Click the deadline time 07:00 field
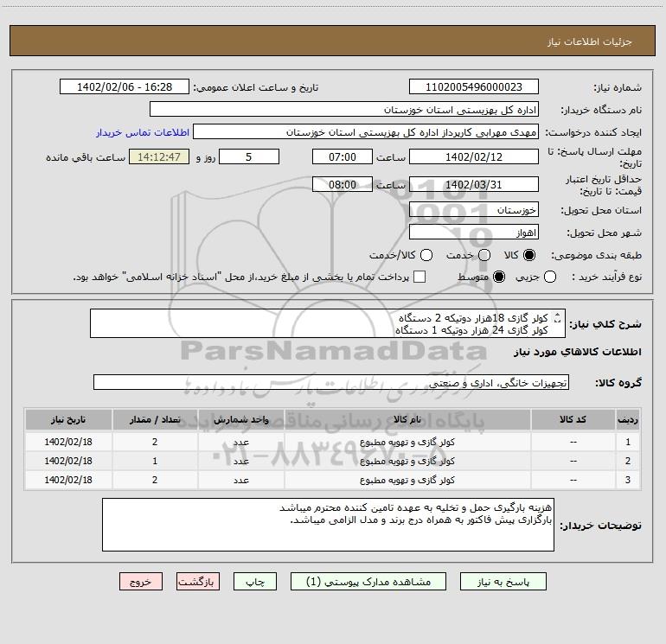The height and width of the screenshot is (644, 666). 343,157
